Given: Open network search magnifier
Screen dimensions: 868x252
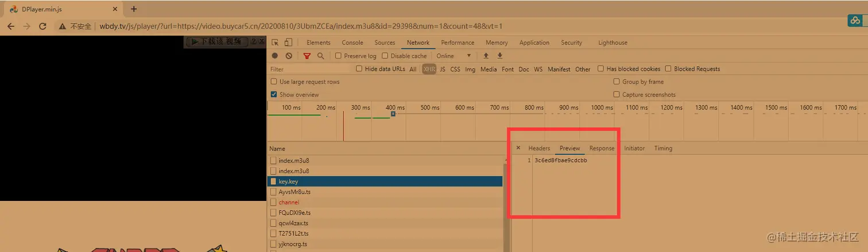Looking at the screenshot, I should point(321,56).
